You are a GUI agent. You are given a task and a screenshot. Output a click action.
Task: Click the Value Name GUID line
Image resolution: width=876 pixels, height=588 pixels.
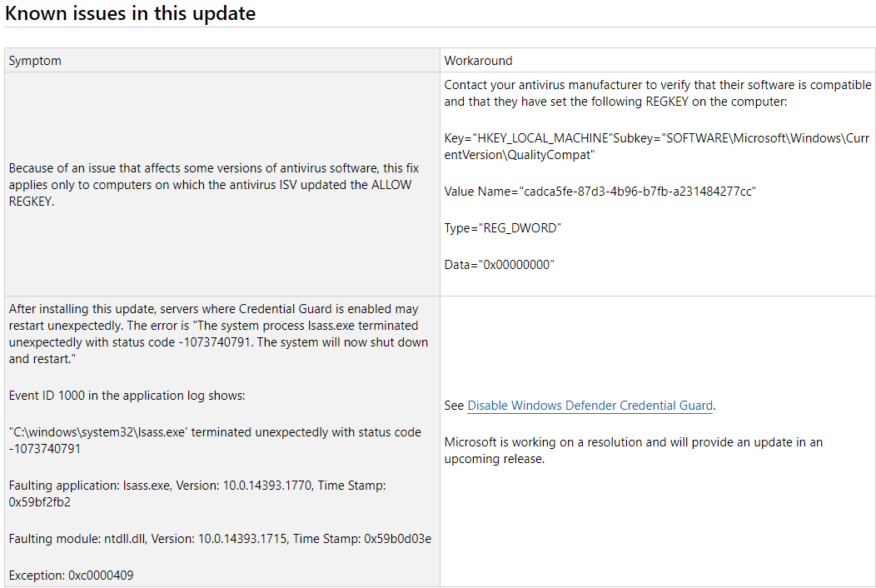[x=600, y=192]
